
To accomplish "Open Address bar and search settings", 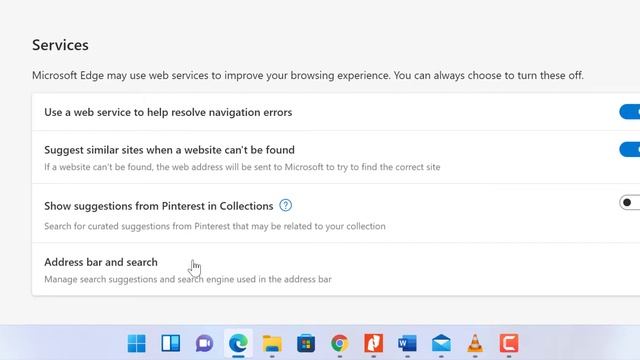I will (x=336, y=270).
